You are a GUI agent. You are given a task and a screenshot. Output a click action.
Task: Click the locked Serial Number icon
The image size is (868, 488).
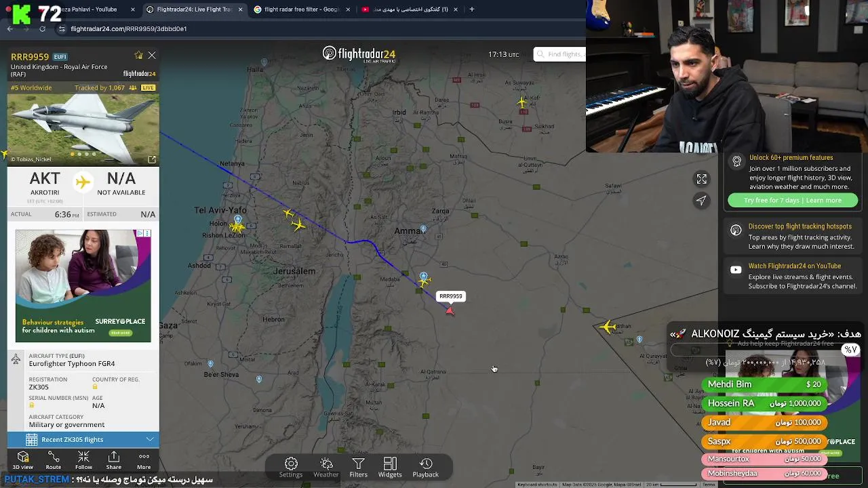coord(31,405)
